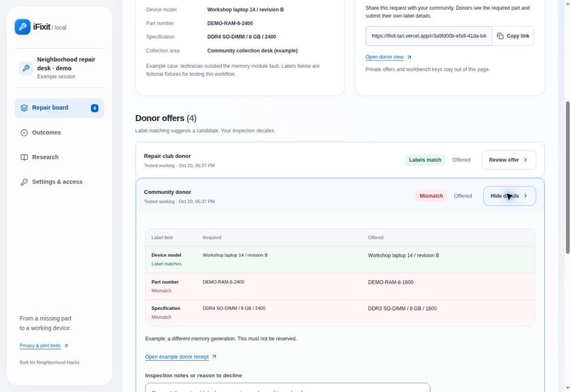Click the Research book icon
571x392 pixels.
tap(24, 158)
